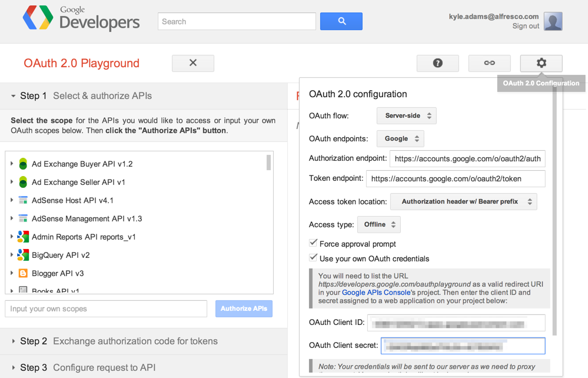Expand Blogger API v3 arrow

click(x=12, y=273)
